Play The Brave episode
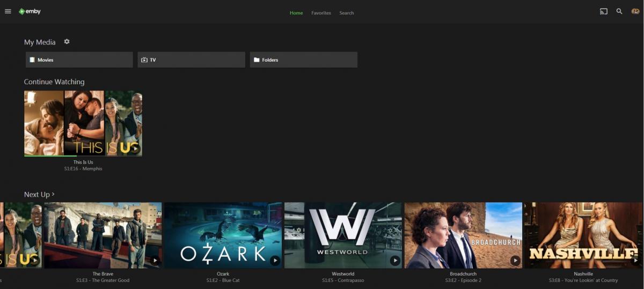 155,261
